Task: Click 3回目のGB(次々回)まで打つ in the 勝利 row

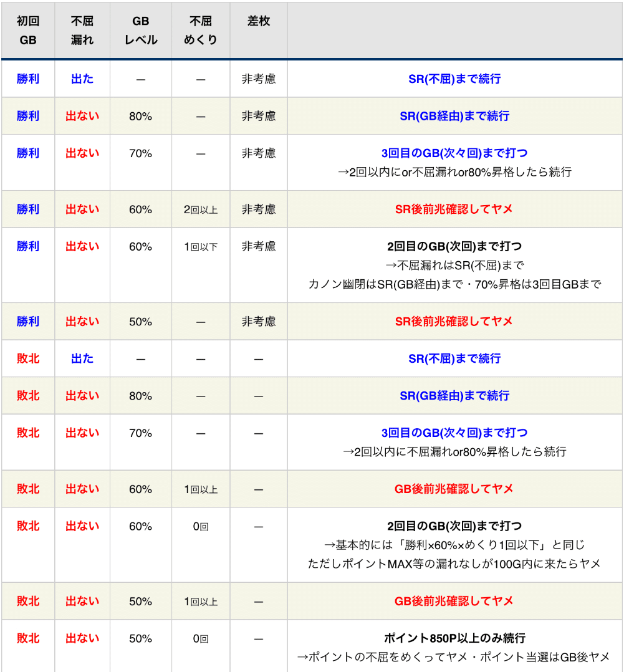Action: tap(454, 153)
